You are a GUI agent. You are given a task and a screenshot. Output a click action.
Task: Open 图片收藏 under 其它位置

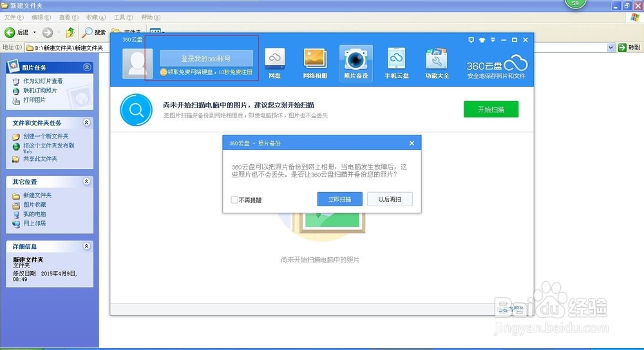pyautogui.click(x=34, y=205)
